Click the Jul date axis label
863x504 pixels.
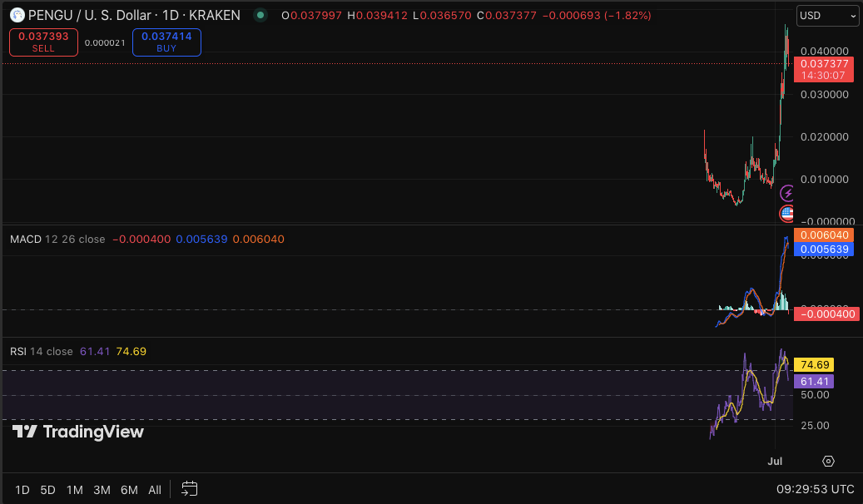coord(775,461)
